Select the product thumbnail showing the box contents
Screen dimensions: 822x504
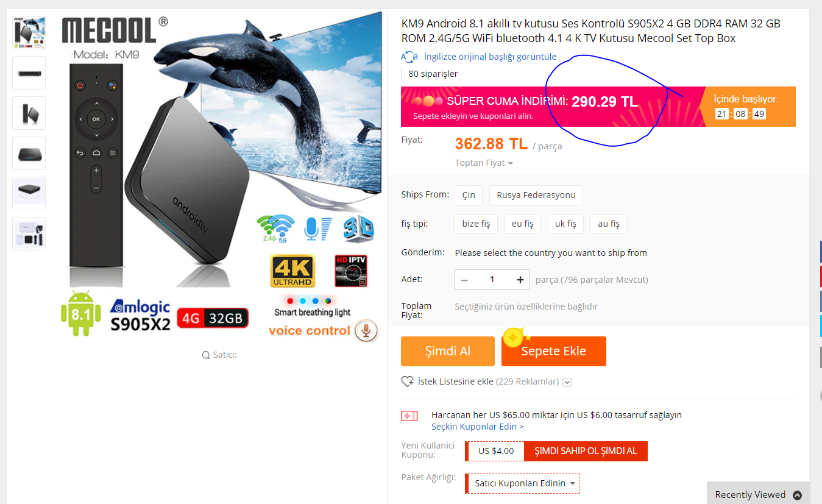[x=29, y=233]
